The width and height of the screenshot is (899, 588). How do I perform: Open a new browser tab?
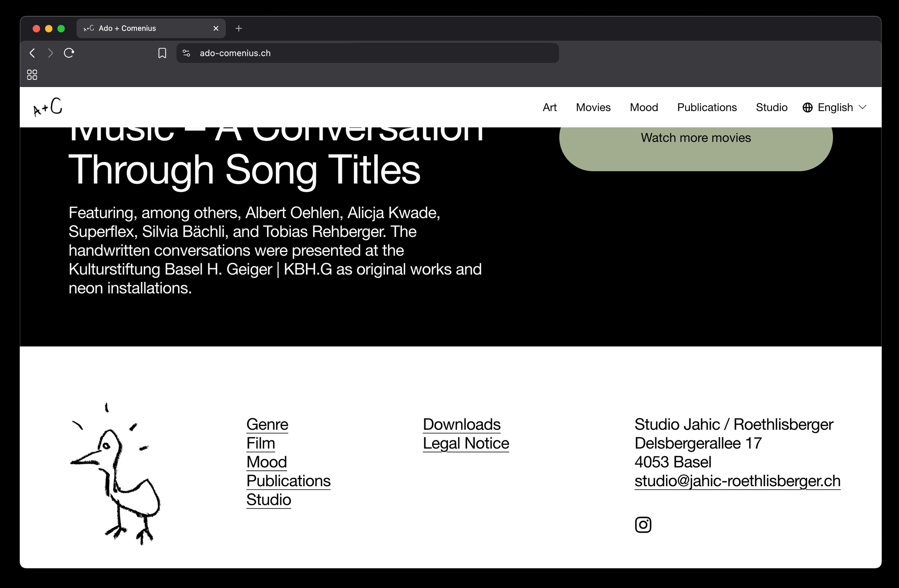239,28
